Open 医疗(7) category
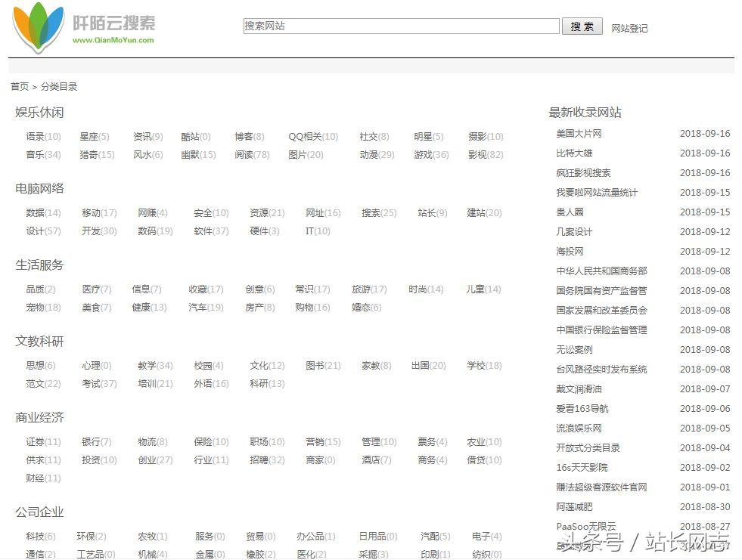This screenshot has height=560, width=742. [97, 289]
